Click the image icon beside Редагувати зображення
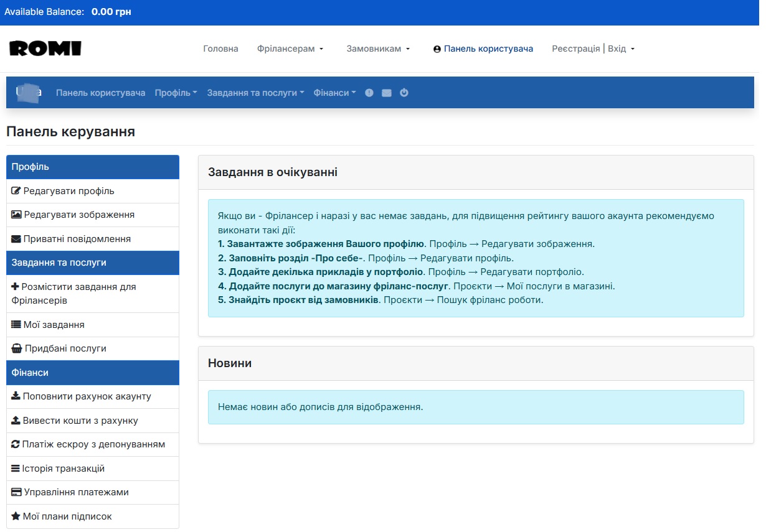Image resolution: width=766 pixels, height=532 pixels. pyautogui.click(x=17, y=214)
